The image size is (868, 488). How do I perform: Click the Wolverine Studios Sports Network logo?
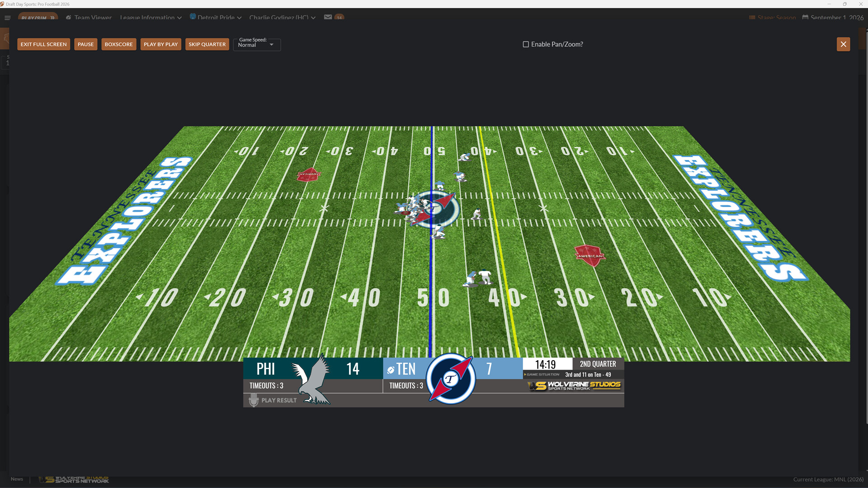(573, 385)
